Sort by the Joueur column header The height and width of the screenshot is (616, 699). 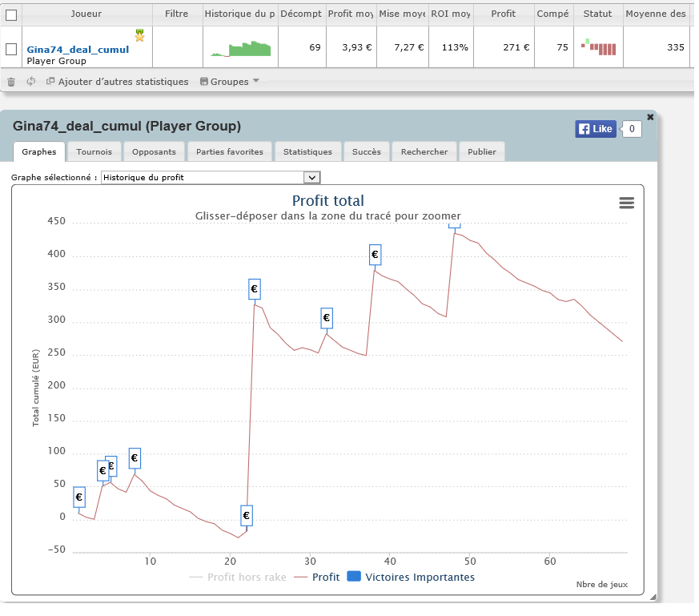(x=86, y=14)
